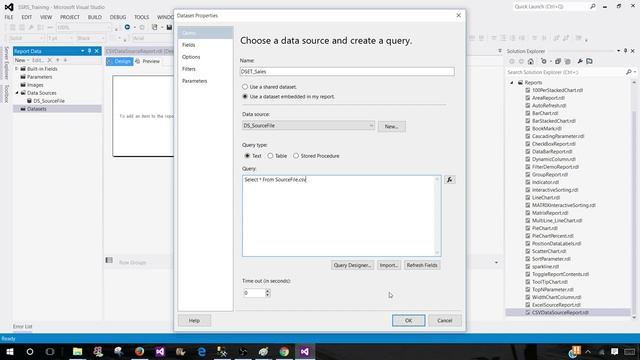This screenshot has height=360, width=640.
Task: Open Chrome from the taskbar
Action: point(284,351)
